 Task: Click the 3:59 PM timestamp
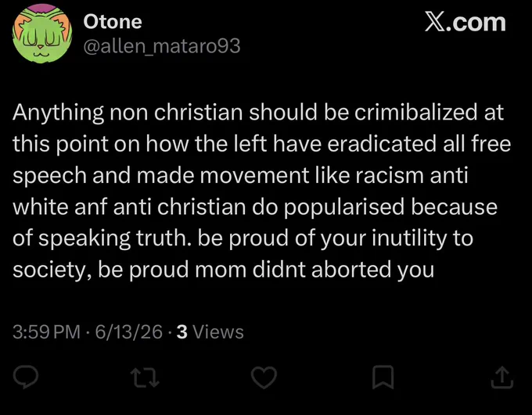pyautogui.click(x=46, y=331)
